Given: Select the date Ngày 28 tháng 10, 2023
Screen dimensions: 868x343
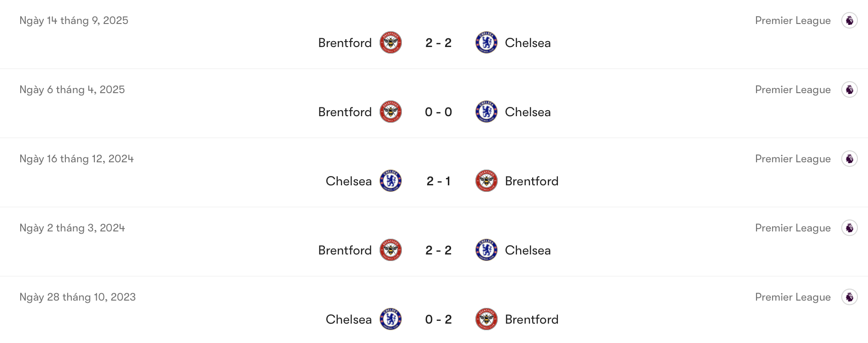Looking at the screenshot, I should [x=77, y=297].
